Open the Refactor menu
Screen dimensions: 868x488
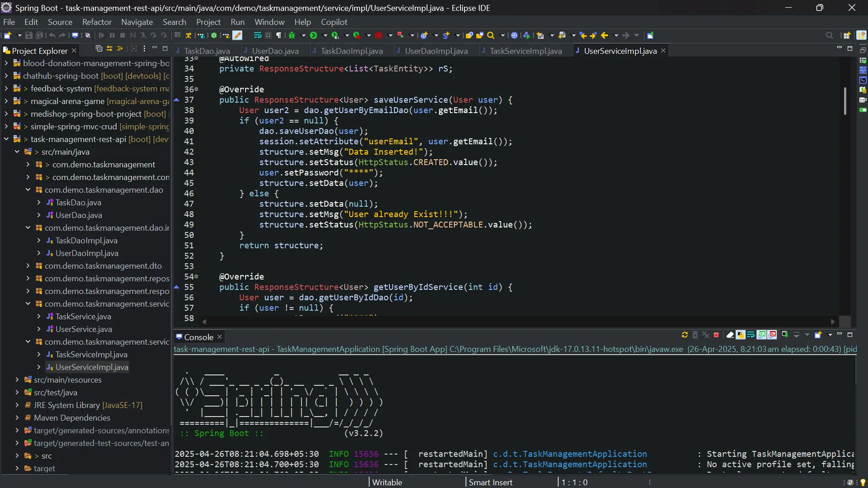[x=97, y=22]
